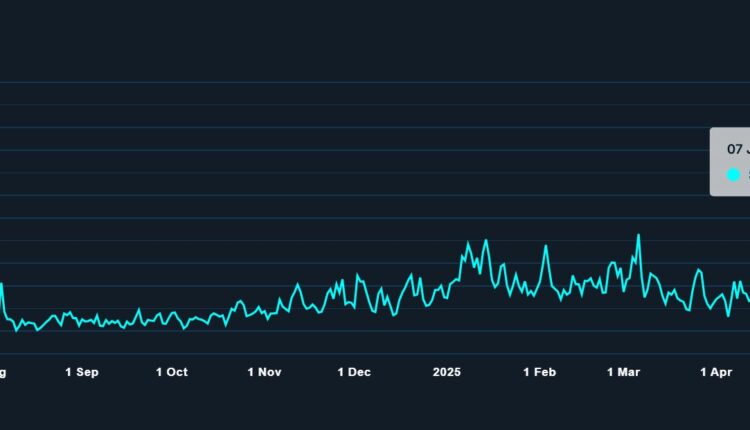Click the cyan legend dot in tooltip

click(733, 175)
